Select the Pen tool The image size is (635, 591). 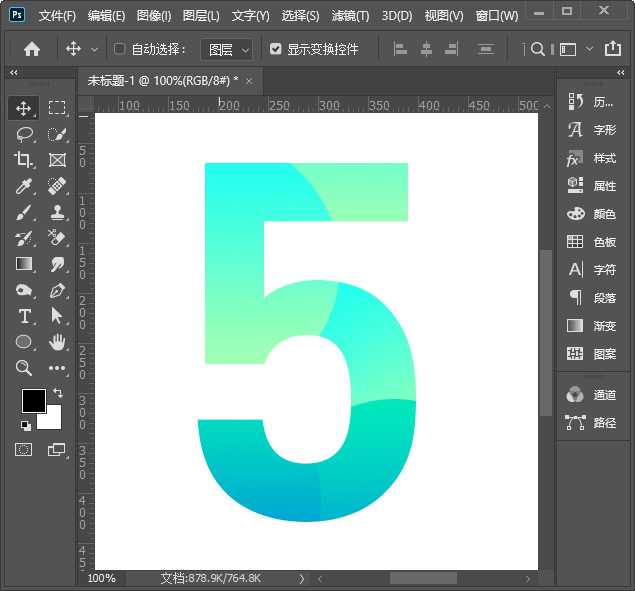tap(57, 290)
